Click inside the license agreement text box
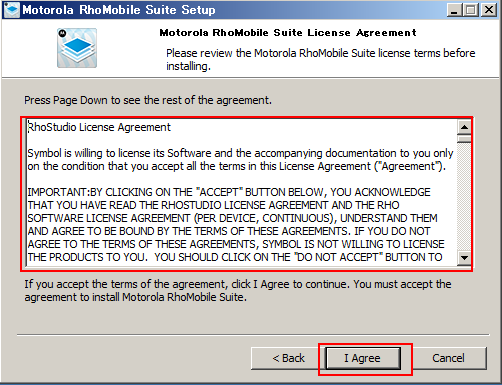 click(242, 193)
